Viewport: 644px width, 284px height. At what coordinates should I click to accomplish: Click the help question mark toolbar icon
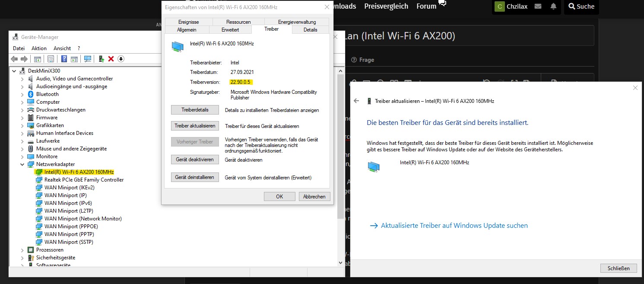64,59
